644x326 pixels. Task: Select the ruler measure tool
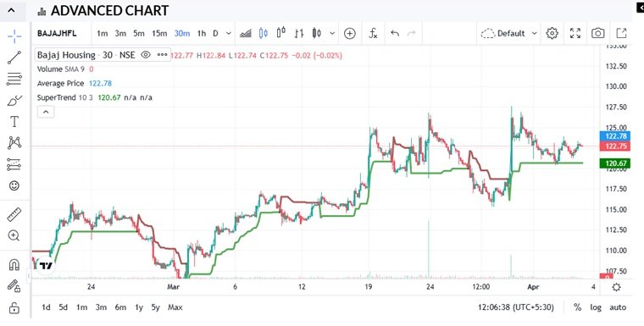[14, 214]
